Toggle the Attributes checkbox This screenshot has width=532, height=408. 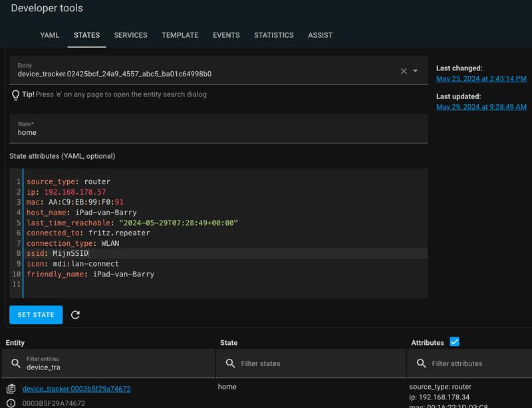[x=455, y=342]
